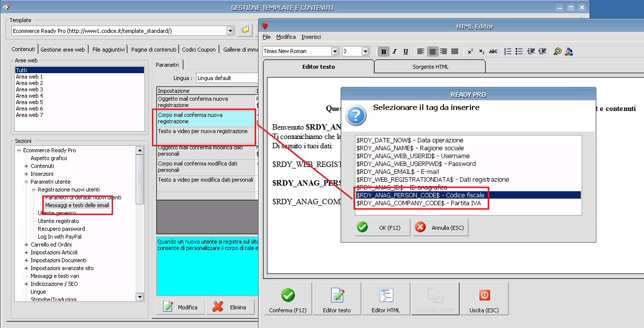Image resolution: width=644 pixels, height=328 pixels.
Task: Justify text in HTML Editor
Action: 455,52
